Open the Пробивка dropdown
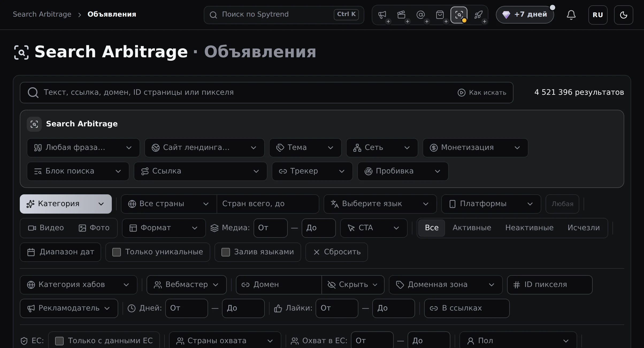The image size is (644, 348). click(x=403, y=171)
